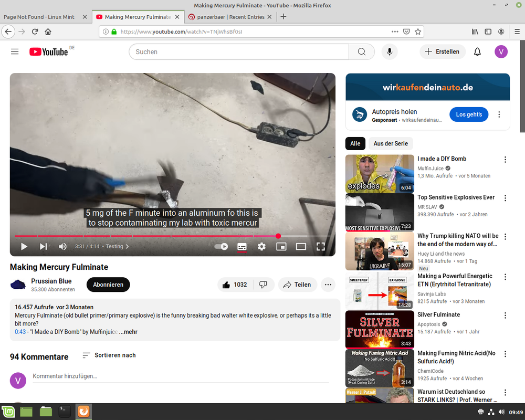Launch the terminal from the taskbar
This screenshot has width=525, height=420.
click(64, 412)
